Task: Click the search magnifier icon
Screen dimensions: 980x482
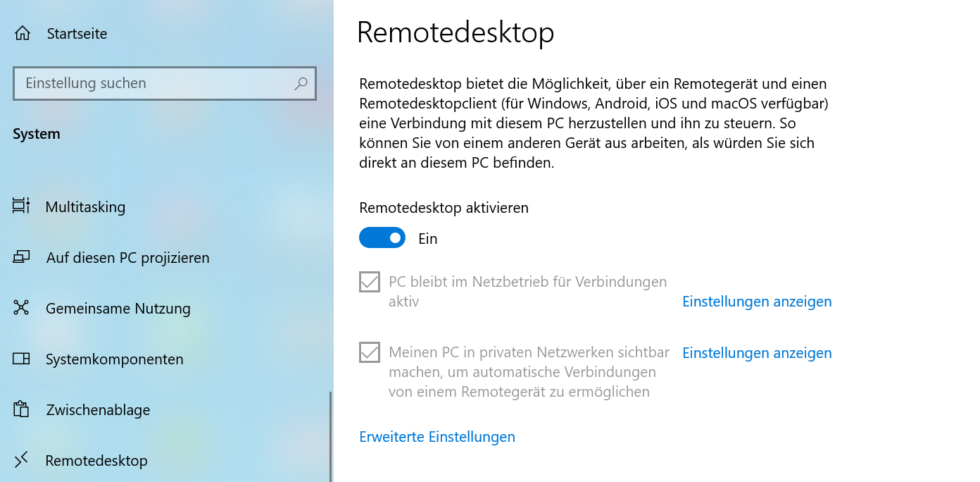Action: [x=301, y=83]
